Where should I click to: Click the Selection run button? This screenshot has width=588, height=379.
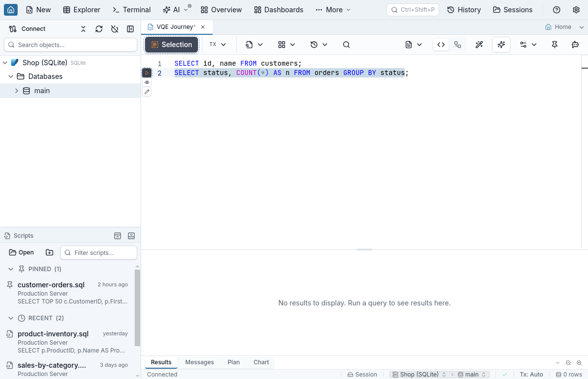[171, 45]
